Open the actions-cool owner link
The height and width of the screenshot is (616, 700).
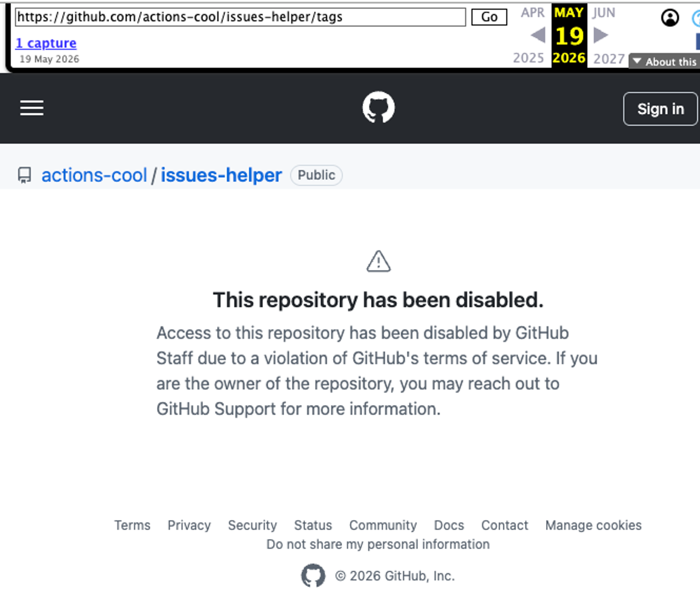[94, 175]
